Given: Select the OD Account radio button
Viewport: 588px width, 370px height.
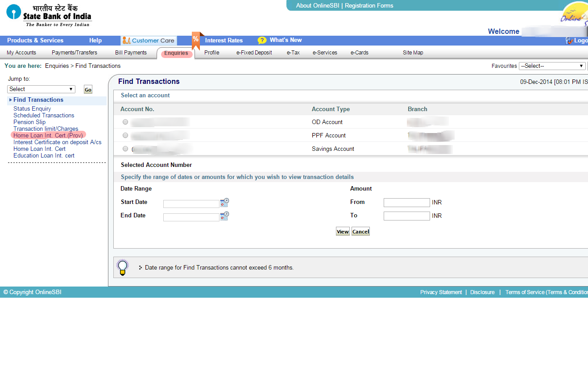Looking at the screenshot, I should 125,122.
